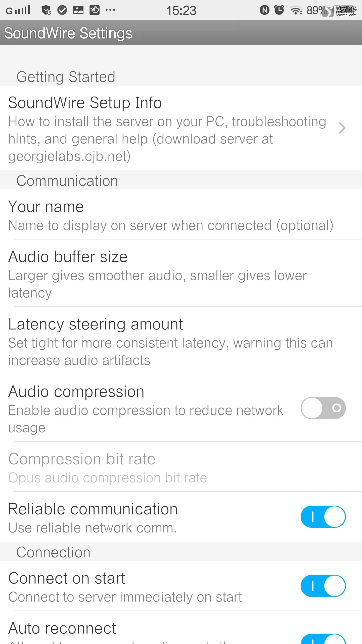The image size is (362, 644).
Task: Turn off the Connect on start switch
Action: click(x=323, y=586)
